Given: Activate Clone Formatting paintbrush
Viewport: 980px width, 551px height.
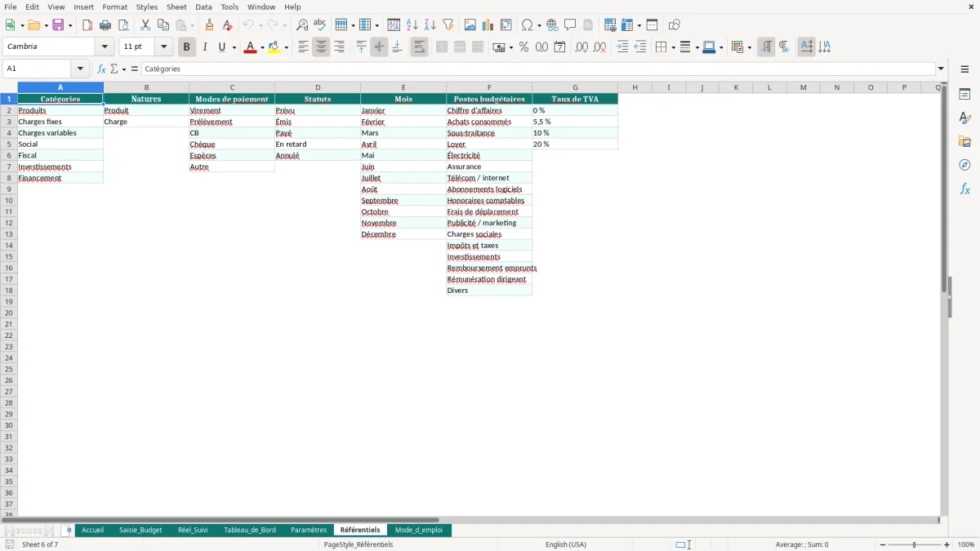Looking at the screenshot, I should [x=210, y=25].
